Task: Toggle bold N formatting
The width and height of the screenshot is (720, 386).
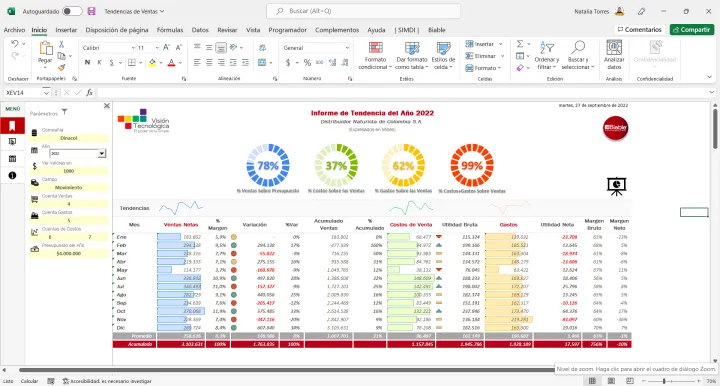Action: click(x=87, y=62)
